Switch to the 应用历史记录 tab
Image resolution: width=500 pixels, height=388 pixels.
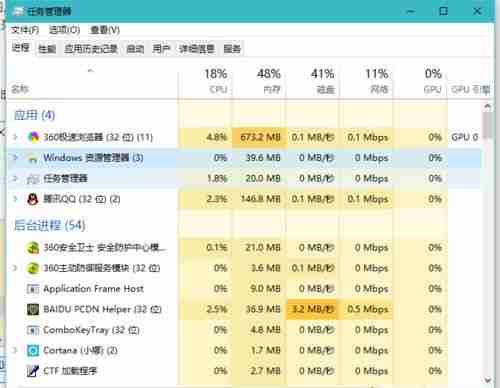[91, 49]
